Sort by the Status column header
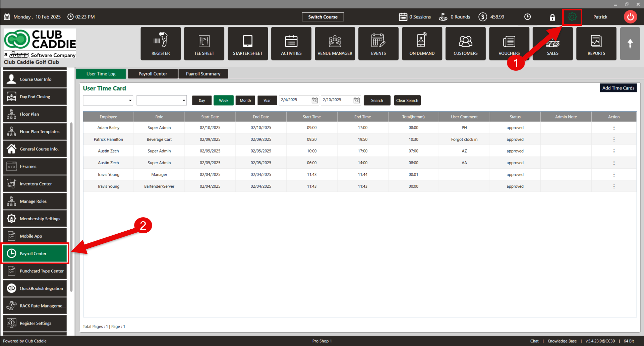Viewport: 644px width, 346px height. (515, 117)
